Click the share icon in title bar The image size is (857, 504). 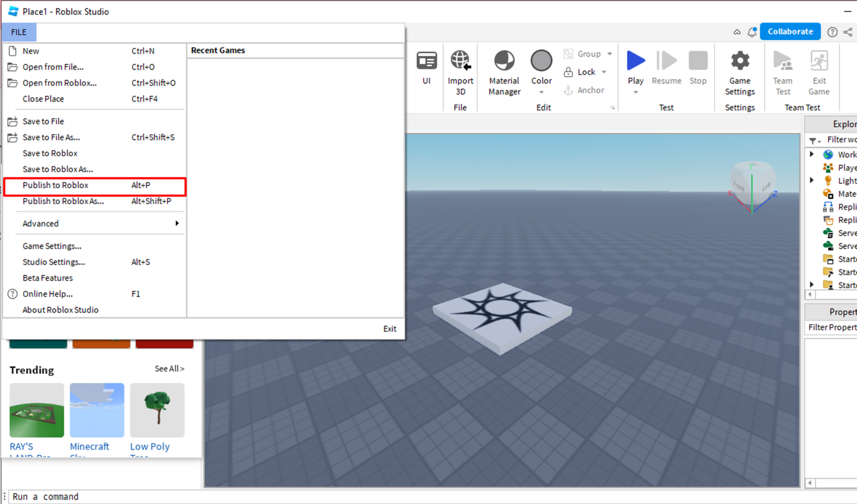point(848,32)
